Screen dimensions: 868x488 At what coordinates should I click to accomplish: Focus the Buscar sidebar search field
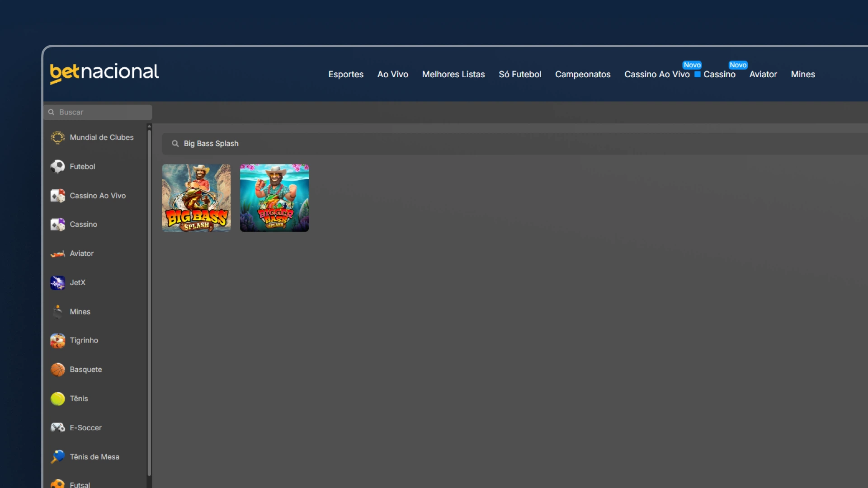[98, 112]
